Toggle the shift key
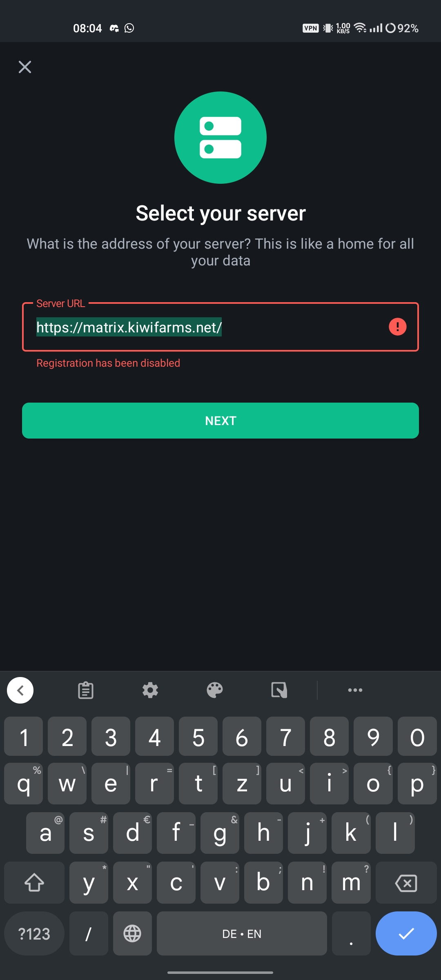This screenshot has width=441, height=980. (x=34, y=883)
